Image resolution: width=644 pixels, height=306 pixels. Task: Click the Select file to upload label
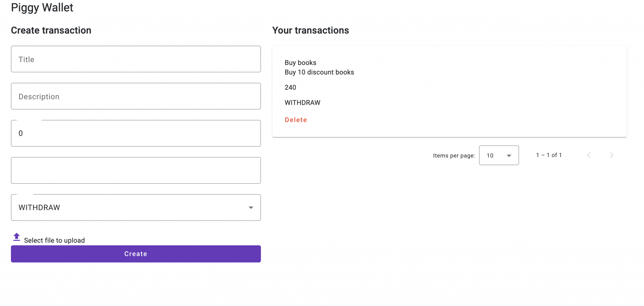coord(54,241)
